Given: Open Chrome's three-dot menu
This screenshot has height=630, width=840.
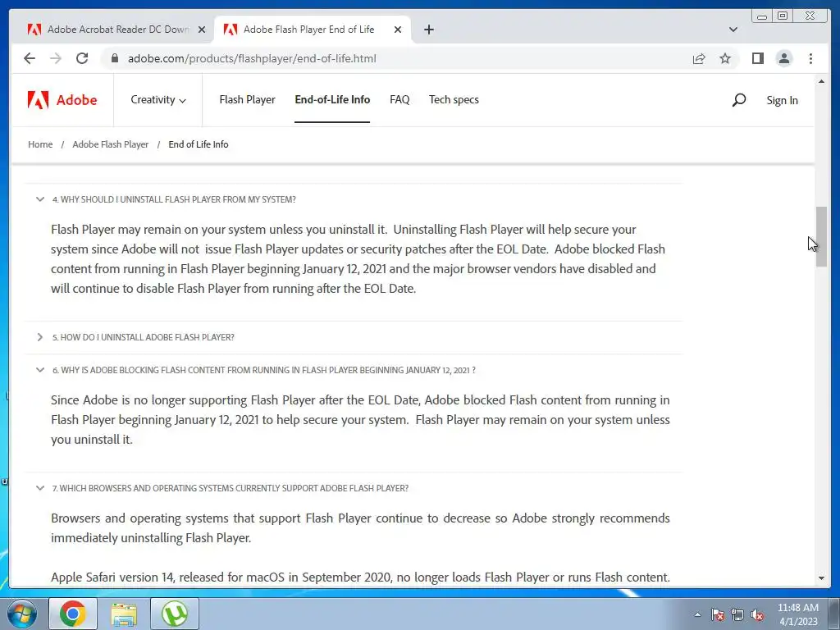Looking at the screenshot, I should [810, 58].
